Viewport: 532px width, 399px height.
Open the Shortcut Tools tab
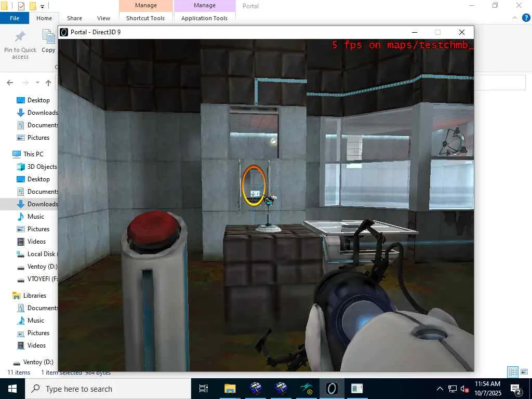pyautogui.click(x=145, y=18)
